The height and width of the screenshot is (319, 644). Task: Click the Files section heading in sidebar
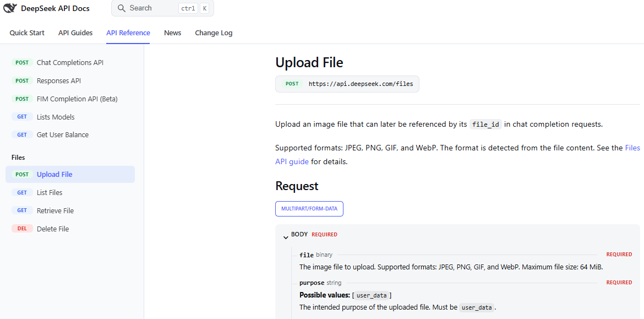click(x=18, y=158)
